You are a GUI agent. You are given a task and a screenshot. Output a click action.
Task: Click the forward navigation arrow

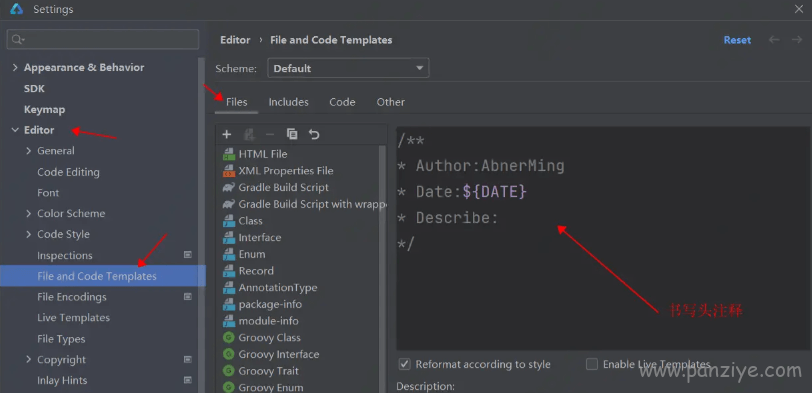pyautogui.click(x=796, y=40)
